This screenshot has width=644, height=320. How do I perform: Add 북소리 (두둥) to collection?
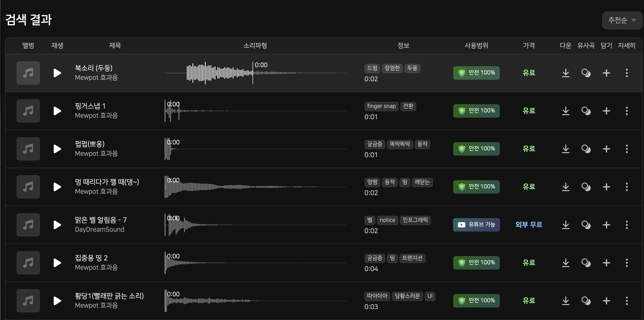[x=606, y=73]
